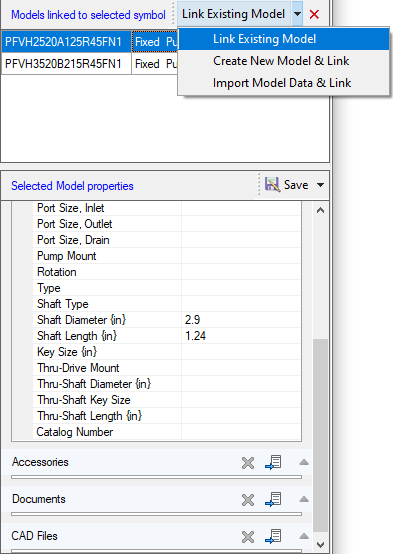Click the Save disk icon
The height and width of the screenshot is (554, 393).
[272, 184]
